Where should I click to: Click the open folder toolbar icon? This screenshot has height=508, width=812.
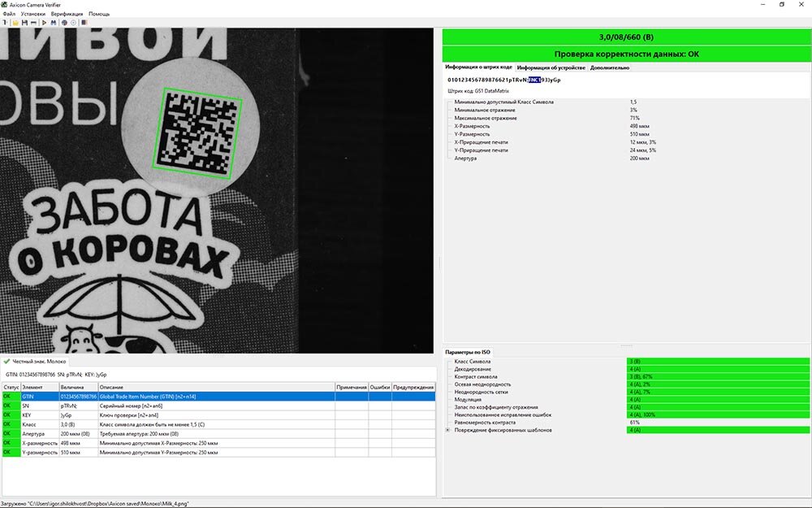click(x=15, y=23)
